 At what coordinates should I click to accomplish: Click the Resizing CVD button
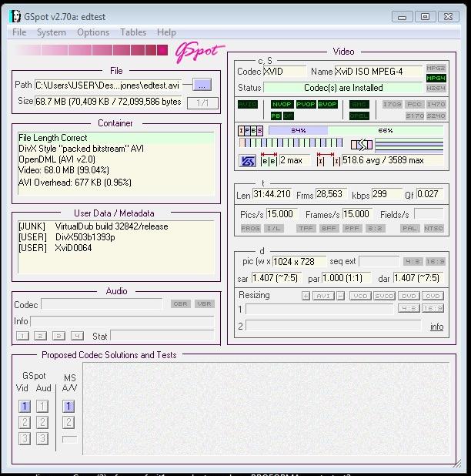[433, 296]
